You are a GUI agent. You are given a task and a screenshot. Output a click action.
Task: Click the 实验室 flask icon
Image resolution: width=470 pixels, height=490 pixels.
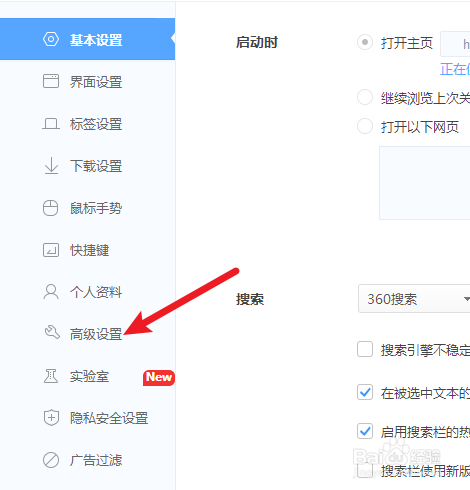51,376
